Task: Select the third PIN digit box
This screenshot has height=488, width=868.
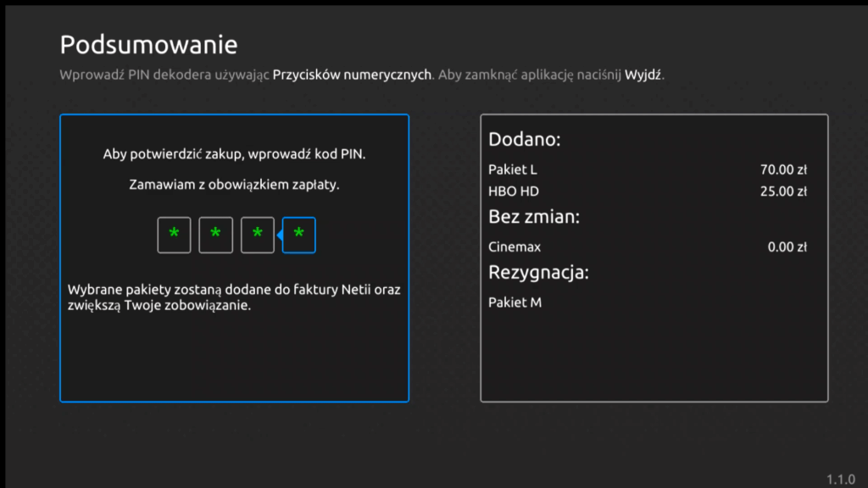Action: [258, 235]
